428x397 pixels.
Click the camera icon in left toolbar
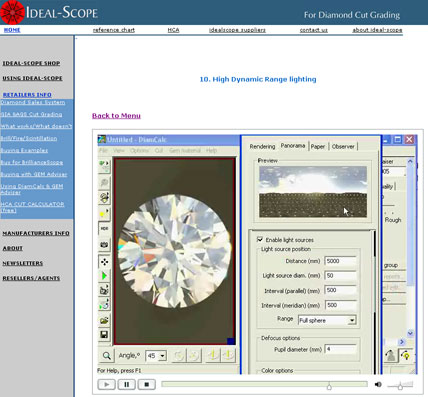point(104,245)
